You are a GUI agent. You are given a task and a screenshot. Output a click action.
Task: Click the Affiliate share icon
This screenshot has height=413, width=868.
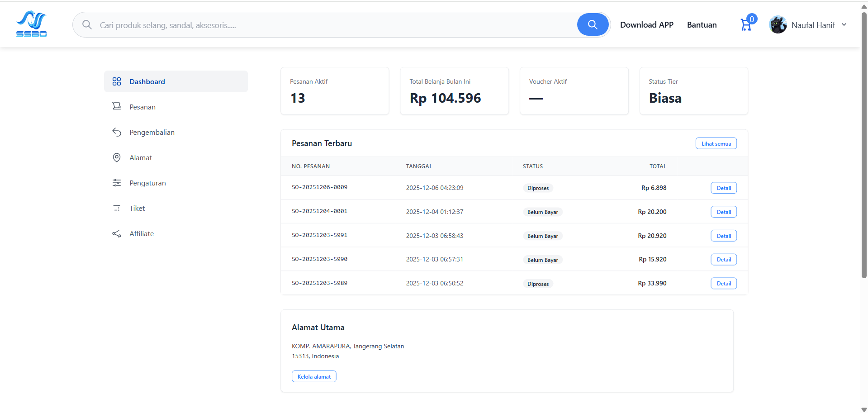pyautogui.click(x=117, y=233)
